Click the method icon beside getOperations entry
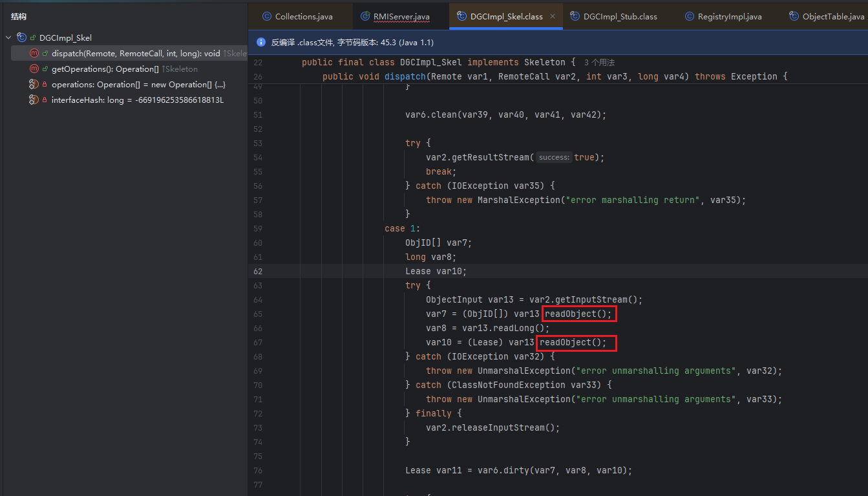Image resolution: width=868 pixels, height=496 pixels. coord(34,69)
